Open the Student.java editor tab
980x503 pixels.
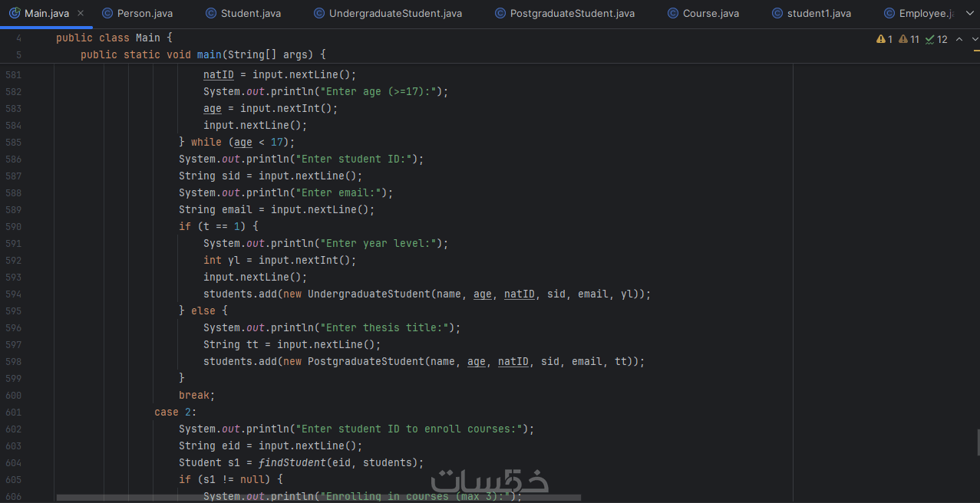[243, 13]
